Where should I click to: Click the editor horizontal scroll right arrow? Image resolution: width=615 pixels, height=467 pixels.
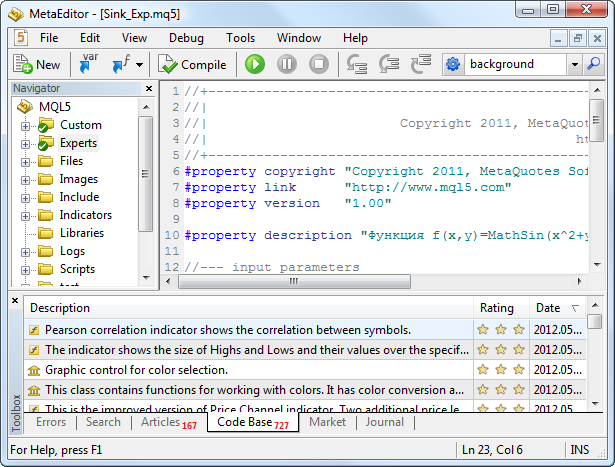(x=579, y=281)
